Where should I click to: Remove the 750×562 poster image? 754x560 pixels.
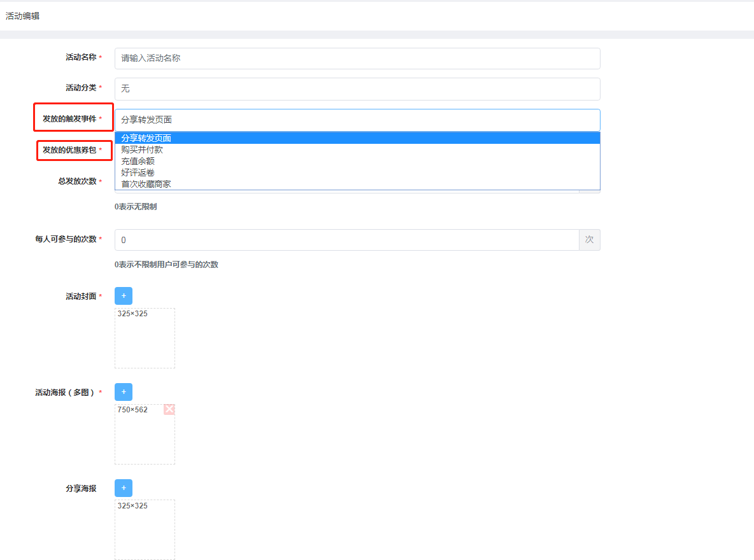click(x=169, y=410)
